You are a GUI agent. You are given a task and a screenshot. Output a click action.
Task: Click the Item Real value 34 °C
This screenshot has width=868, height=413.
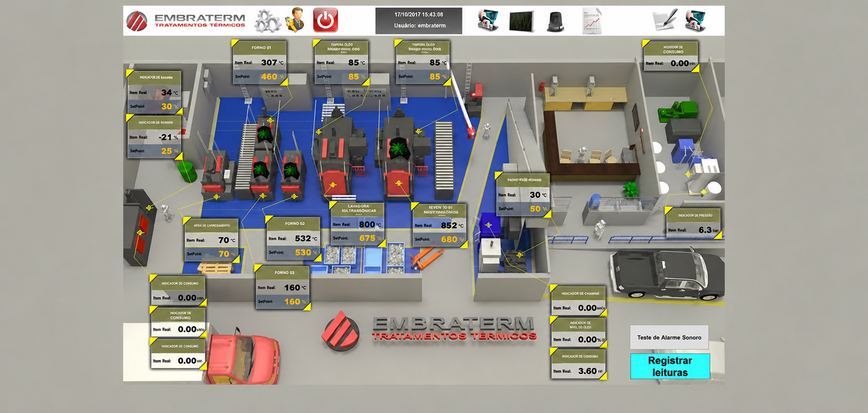tap(169, 93)
